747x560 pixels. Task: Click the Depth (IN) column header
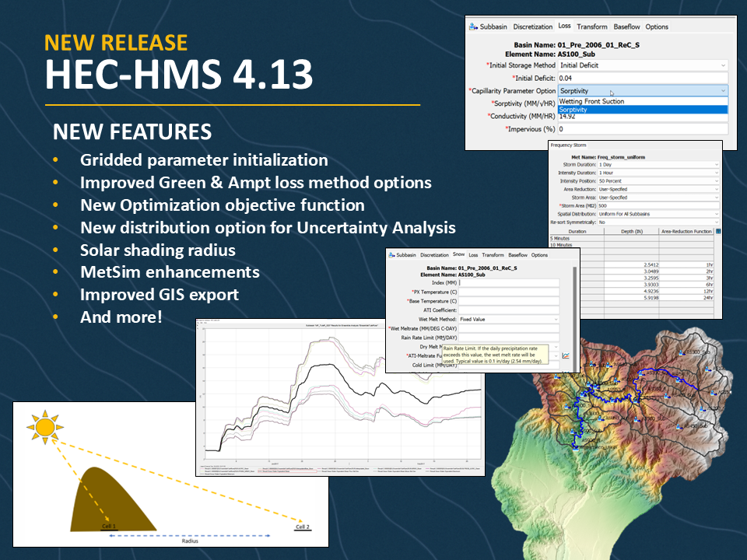tap(632, 232)
